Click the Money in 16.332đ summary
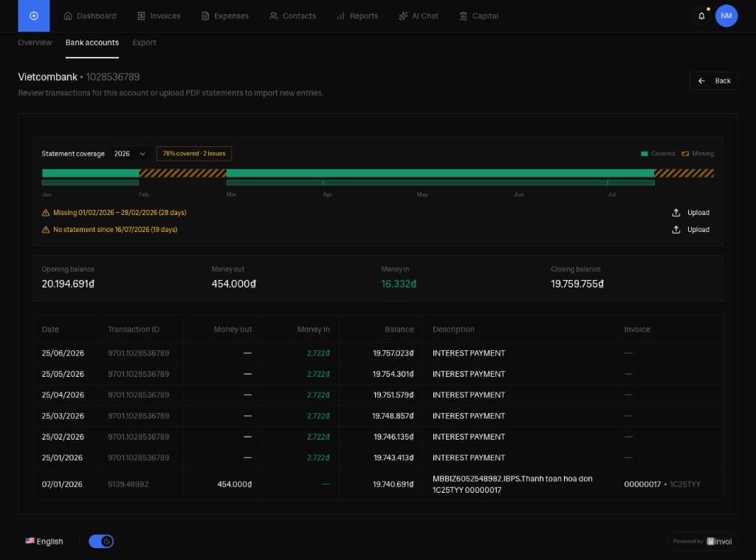The height and width of the screenshot is (560, 756). coord(399,284)
